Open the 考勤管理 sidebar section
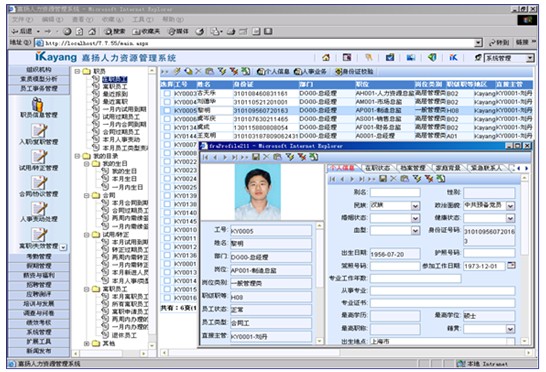The height and width of the screenshot is (372, 546). click(x=39, y=256)
